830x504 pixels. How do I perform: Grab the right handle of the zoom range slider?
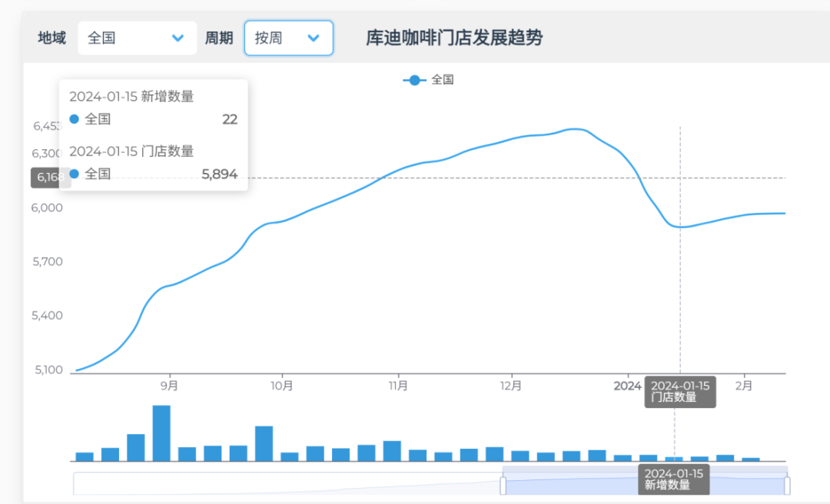[x=787, y=485]
